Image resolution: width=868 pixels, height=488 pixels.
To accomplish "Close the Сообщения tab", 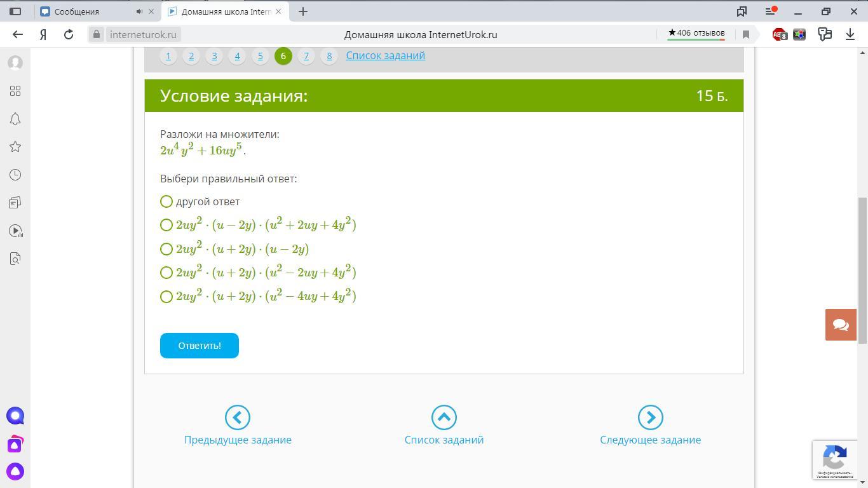I will pyautogui.click(x=151, y=11).
